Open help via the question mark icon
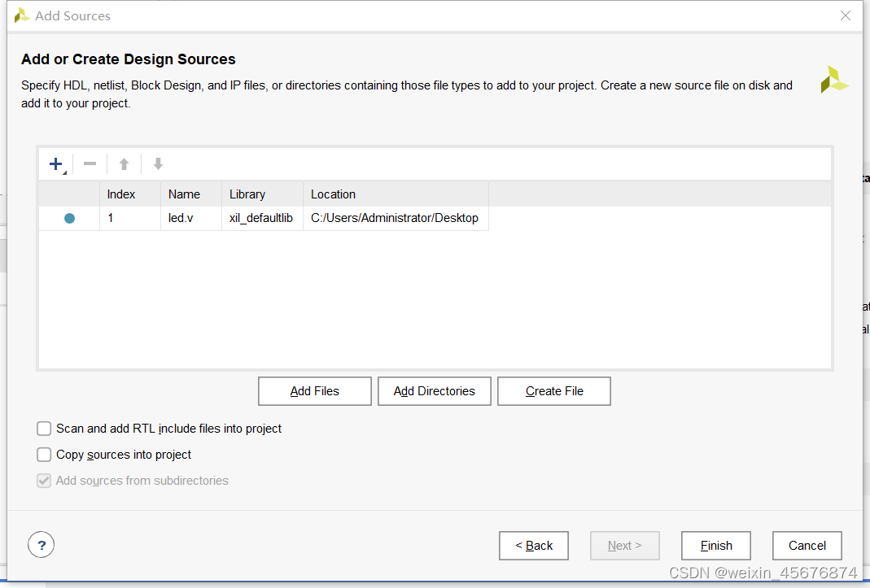The height and width of the screenshot is (588, 870). tap(41, 545)
